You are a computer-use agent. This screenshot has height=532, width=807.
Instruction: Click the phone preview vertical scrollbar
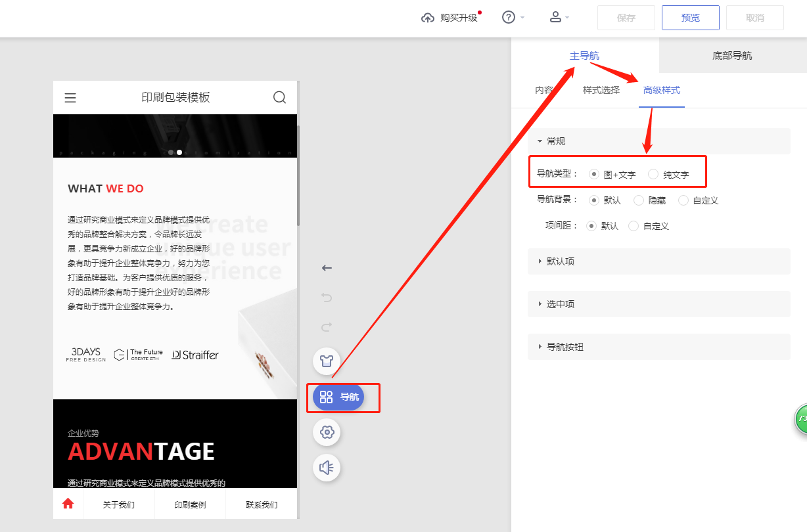tap(298, 176)
